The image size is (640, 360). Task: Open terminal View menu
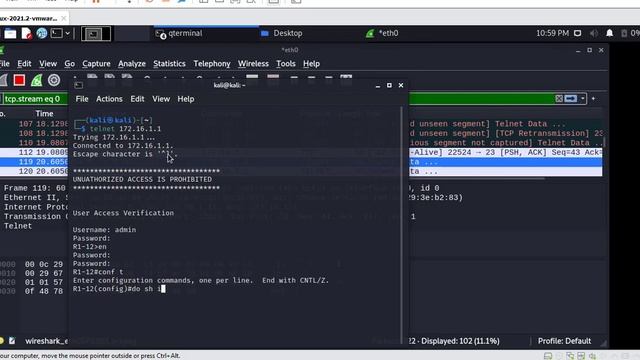[161, 99]
